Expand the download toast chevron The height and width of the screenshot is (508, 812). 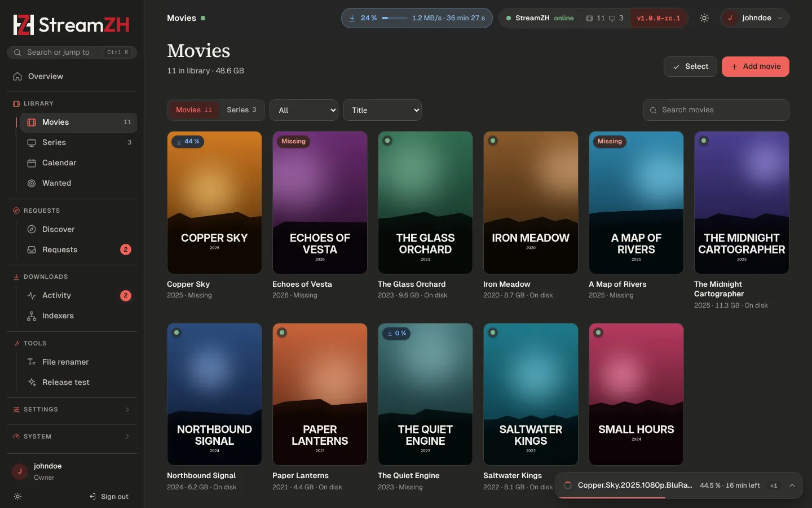pyautogui.click(x=792, y=486)
